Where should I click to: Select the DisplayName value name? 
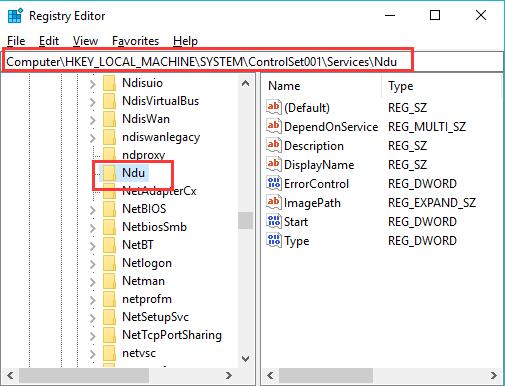point(319,165)
